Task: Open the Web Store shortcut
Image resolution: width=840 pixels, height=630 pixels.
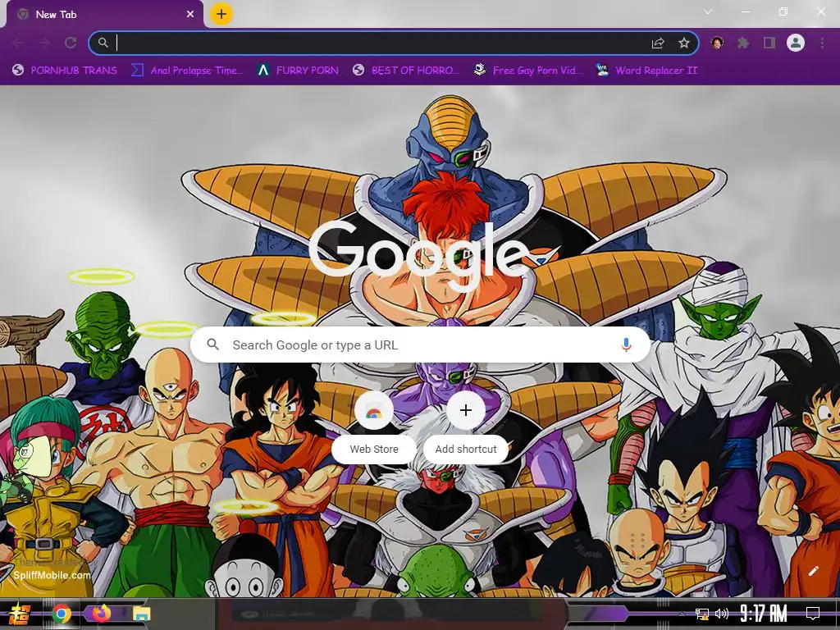Action: coord(374,426)
